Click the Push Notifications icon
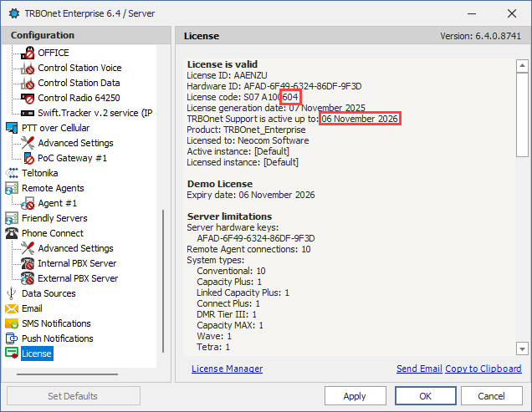Viewport: 532px width, 412px height. tap(12, 338)
